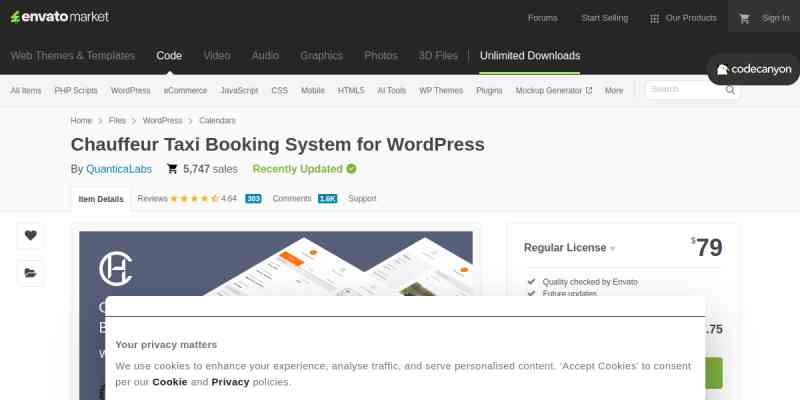The width and height of the screenshot is (800, 400).
Task: Open All Items subcategory
Action: 26,90
